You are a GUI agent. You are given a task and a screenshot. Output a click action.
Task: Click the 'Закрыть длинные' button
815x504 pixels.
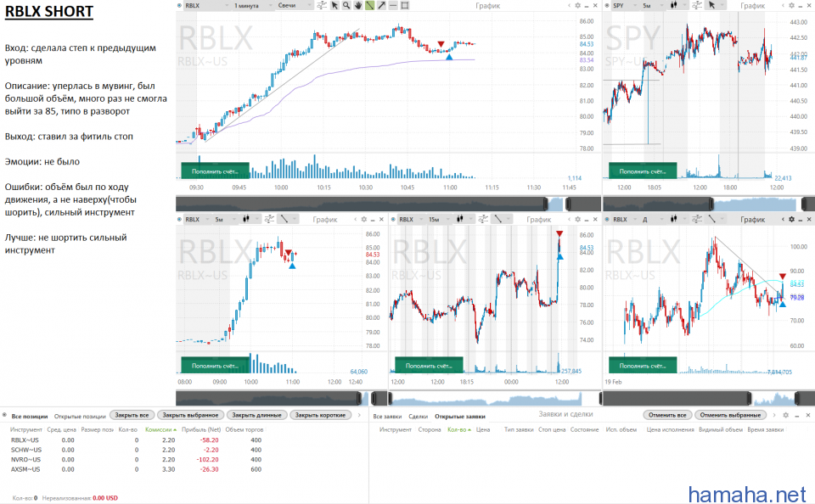click(256, 415)
